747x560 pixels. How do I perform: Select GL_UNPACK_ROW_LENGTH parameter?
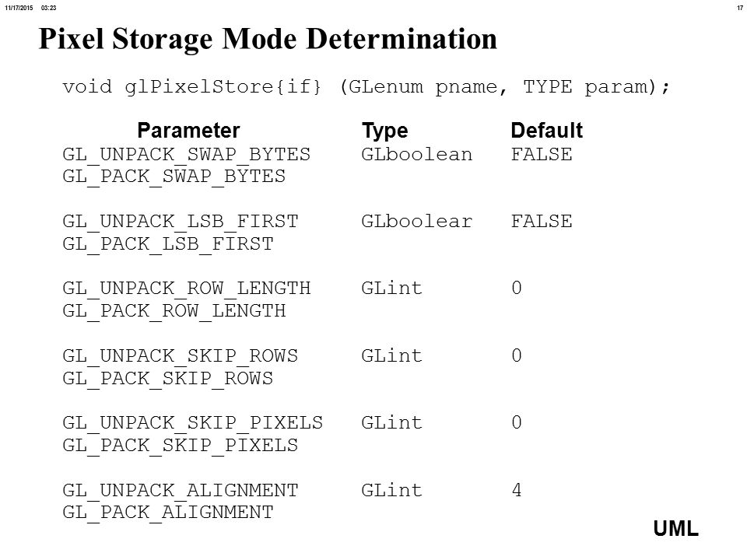click(x=186, y=289)
